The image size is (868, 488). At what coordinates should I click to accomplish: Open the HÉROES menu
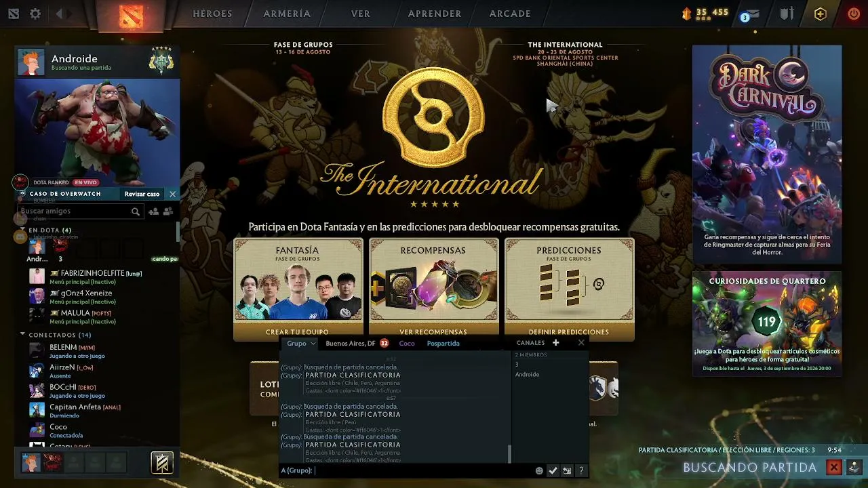pyautogui.click(x=212, y=14)
